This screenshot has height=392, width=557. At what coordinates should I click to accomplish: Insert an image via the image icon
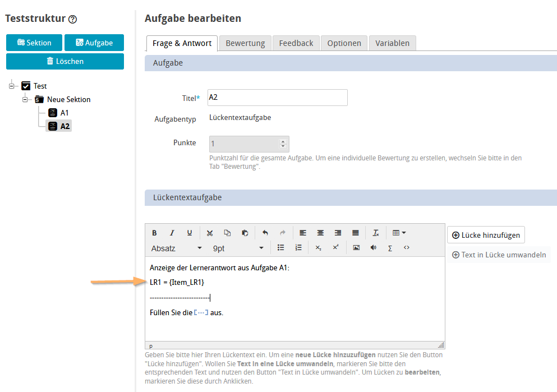(356, 247)
